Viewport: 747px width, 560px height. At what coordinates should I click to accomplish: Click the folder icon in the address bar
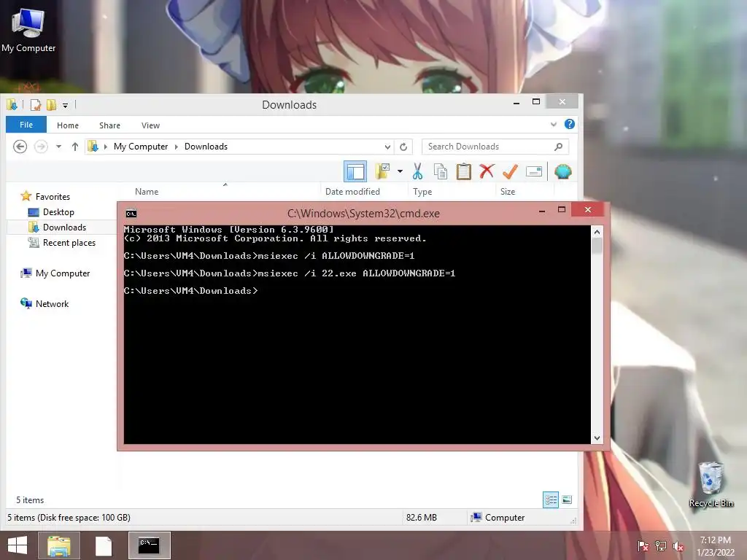pos(93,147)
